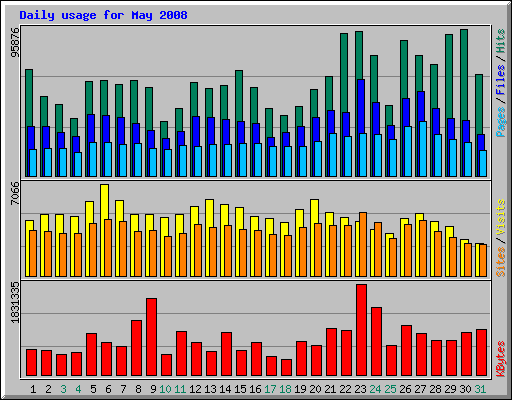Viewport: 512px width, 400px height.
Task: Click day label 2 on x-axis
Action: click(48, 389)
